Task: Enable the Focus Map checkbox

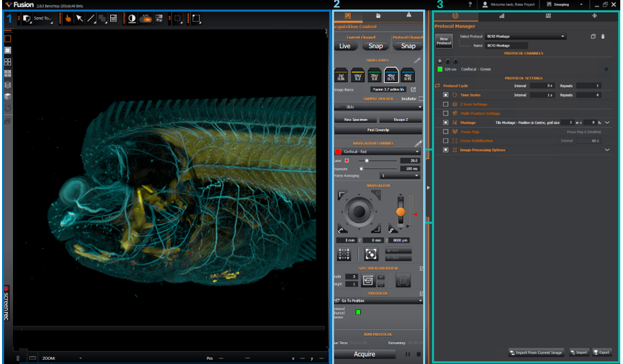Action: point(446,131)
